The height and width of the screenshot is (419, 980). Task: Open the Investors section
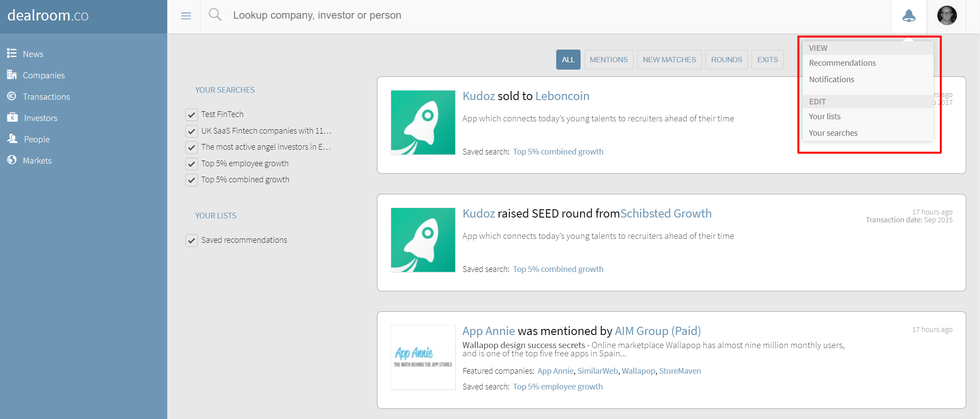(x=41, y=118)
